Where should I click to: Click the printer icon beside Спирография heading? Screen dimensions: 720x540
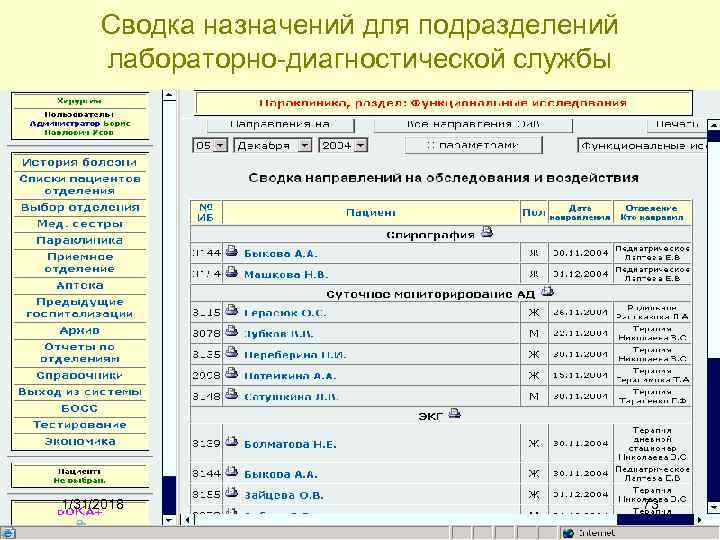click(487, 232)
